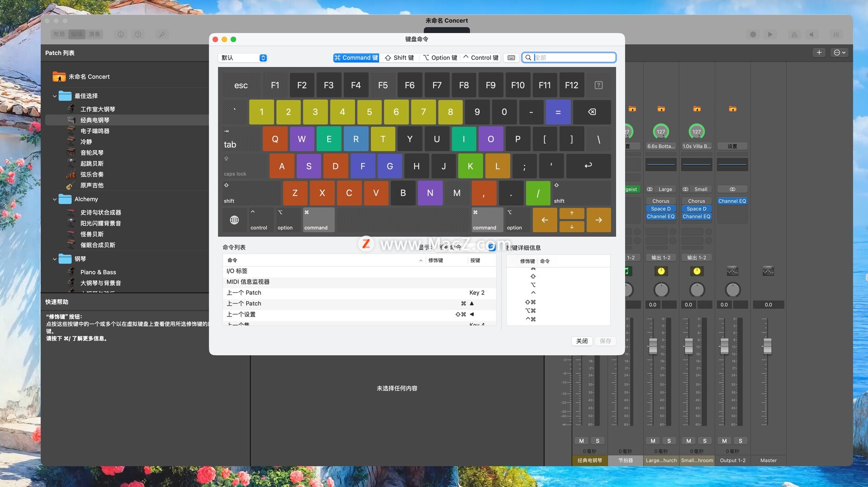Click the mixer icon on the Master strip
Screen dimensions: 868x487
click(x=768, y=271)
